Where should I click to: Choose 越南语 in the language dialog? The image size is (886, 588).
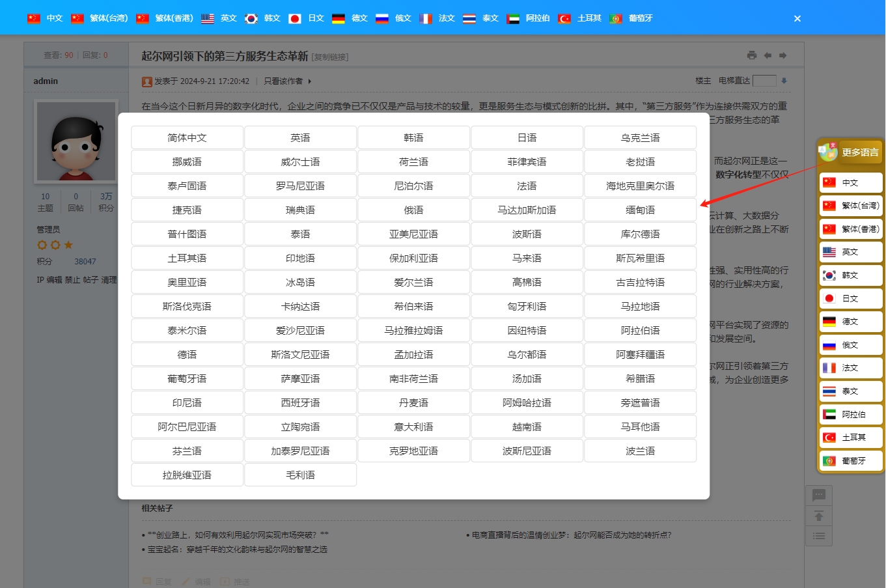(x=527, y=427)
